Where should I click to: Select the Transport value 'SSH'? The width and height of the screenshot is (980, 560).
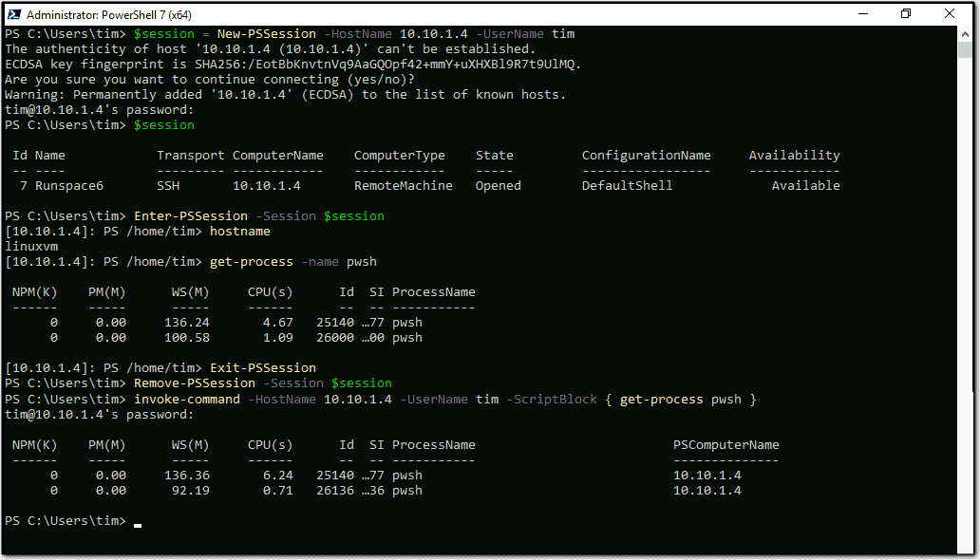[167, 185]
